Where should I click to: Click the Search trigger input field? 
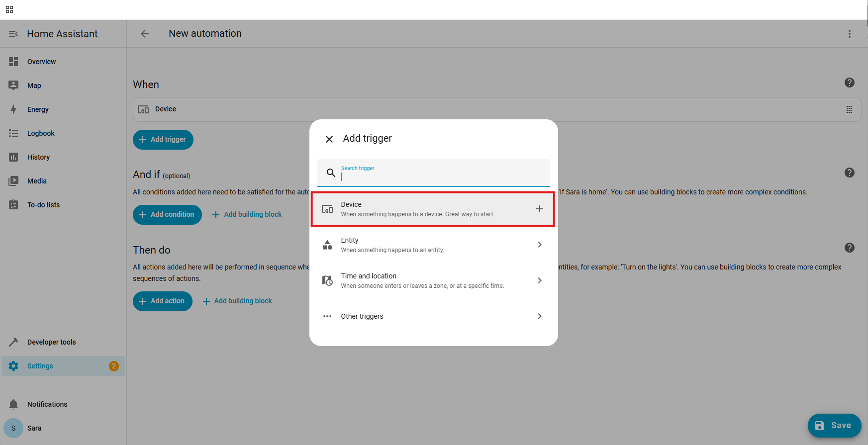tap(443, 174)
